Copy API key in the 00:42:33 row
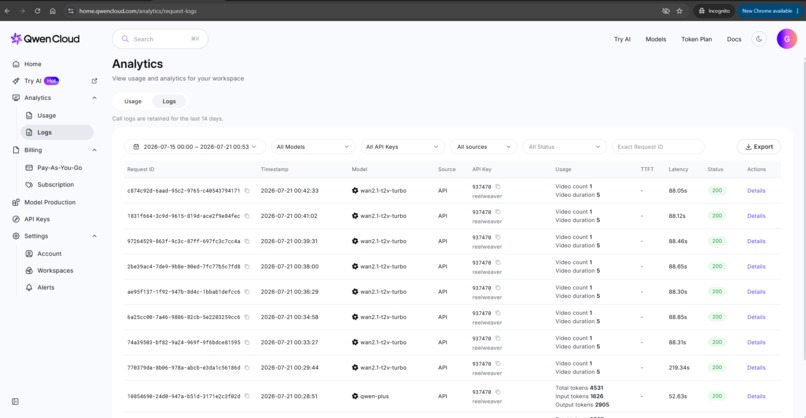The width and height of the screenshot is (806, 418). coord(498,187)
